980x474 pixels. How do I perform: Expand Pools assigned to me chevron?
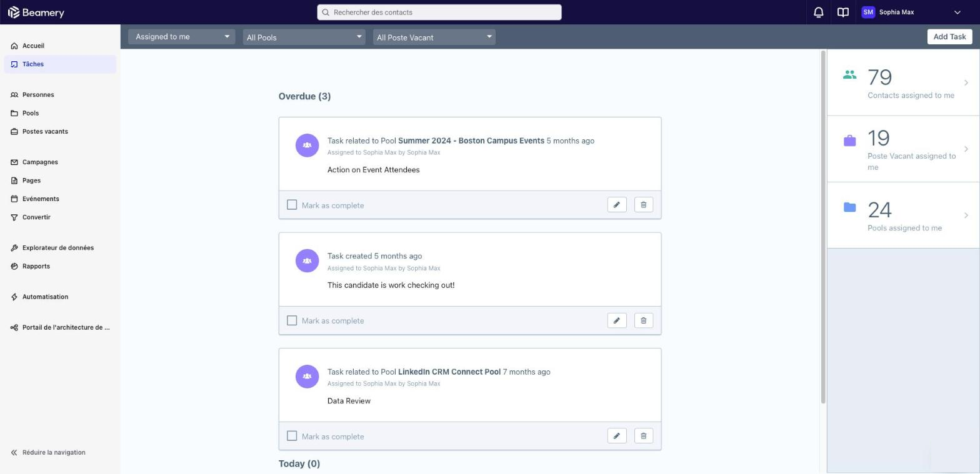click(966, 215)
